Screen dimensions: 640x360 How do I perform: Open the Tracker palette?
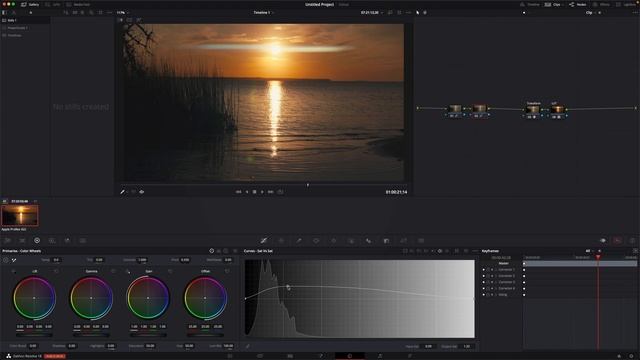(333, 241)
